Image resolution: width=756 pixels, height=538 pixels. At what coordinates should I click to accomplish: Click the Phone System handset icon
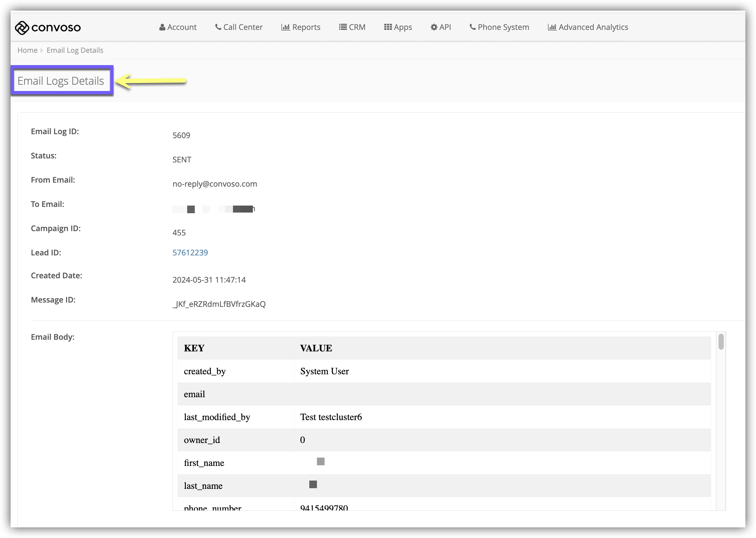pyautogui.click(x=473, y=27)
